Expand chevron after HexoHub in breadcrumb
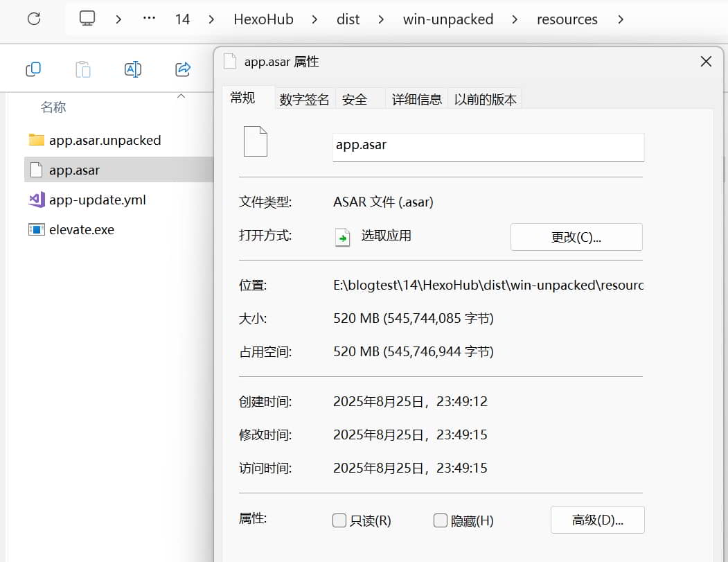Screen dimensions: 728x562 tap(314, 19)
